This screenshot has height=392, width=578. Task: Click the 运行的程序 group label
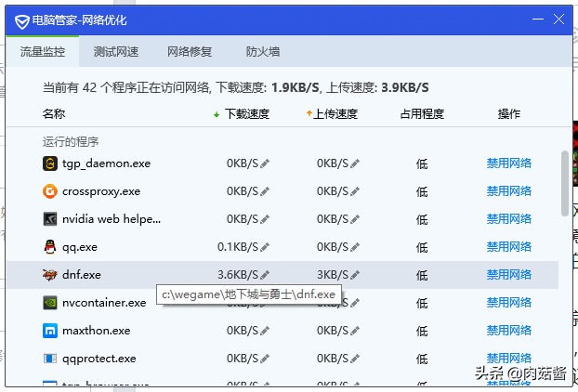pos(71,142)
